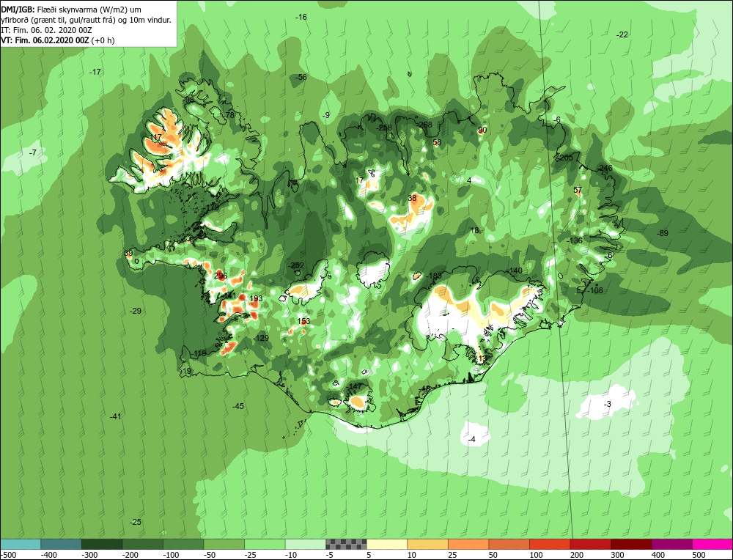Viewport: 733px width, 560px height.
Task: Select the legend label '500'
Action: 699,555
